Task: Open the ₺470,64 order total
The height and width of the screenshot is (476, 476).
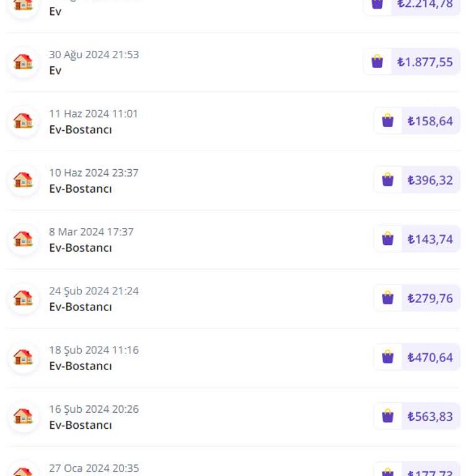Action: [x=430, y=358]
